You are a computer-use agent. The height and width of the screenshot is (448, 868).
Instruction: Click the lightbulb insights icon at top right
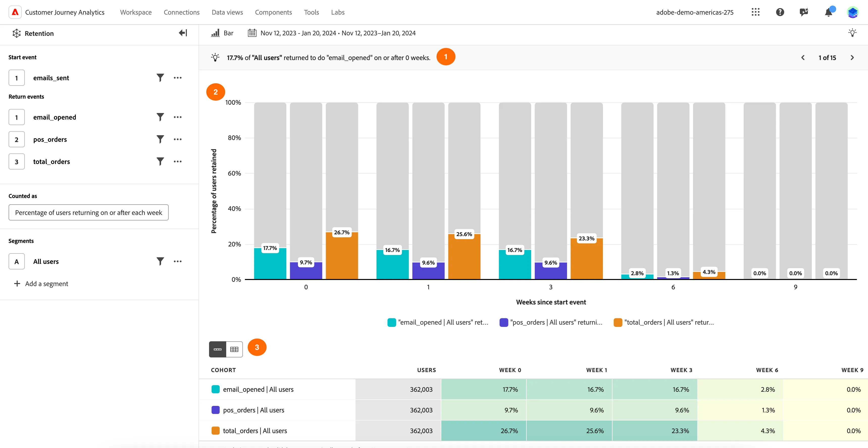pos(852,33)
